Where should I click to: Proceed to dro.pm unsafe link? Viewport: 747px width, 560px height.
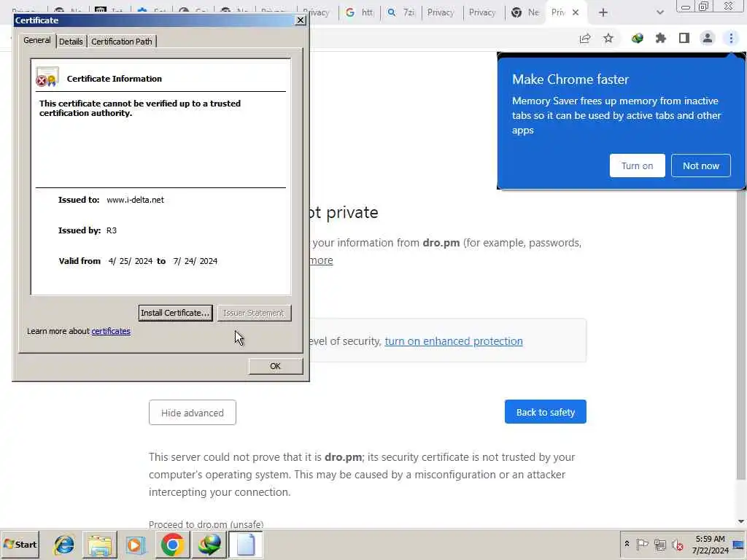[206, 524]
